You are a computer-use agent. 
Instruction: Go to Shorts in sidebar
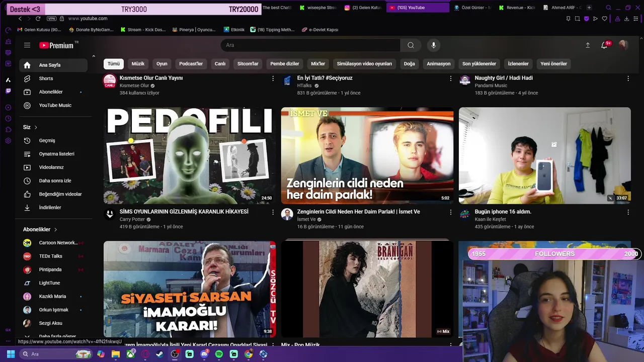[53, 78]
